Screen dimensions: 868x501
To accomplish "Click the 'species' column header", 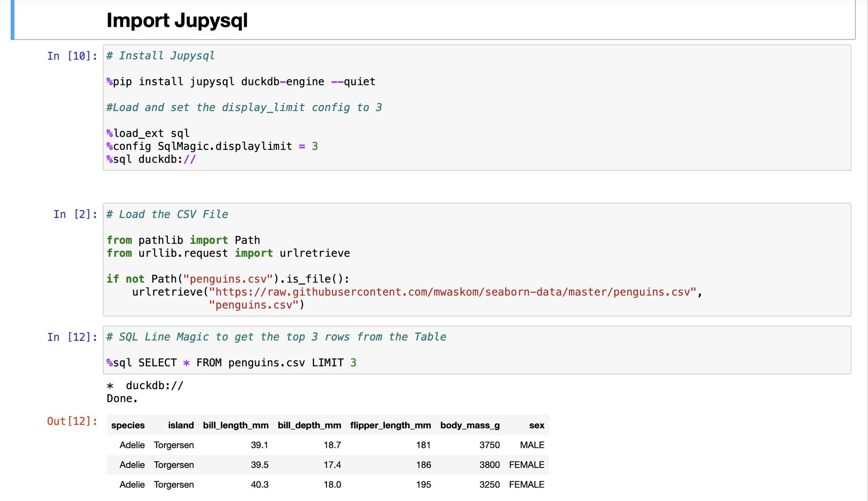I will (128, 425).
